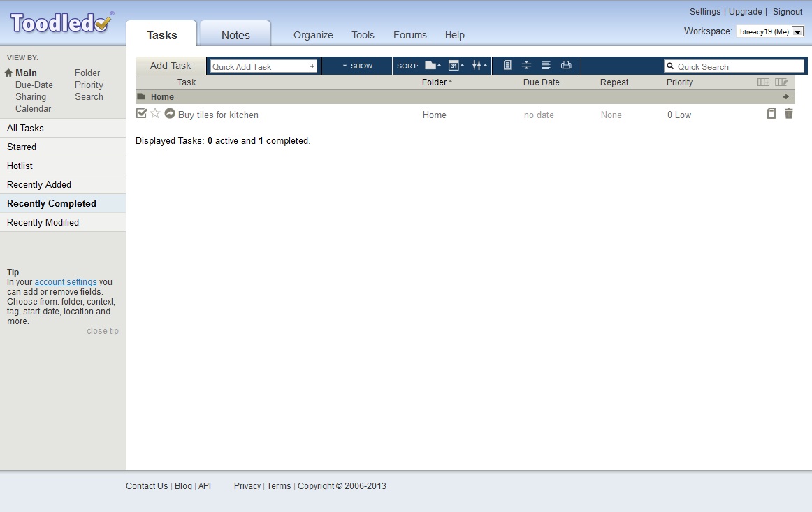Sort tasks by folder icon
The width and height of the screenshot is (812, 512).
433,65
